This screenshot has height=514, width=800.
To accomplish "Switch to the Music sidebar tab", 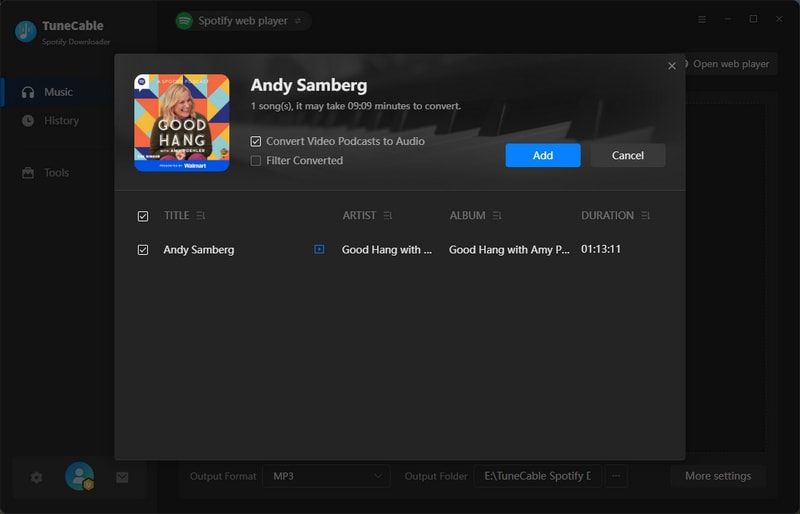I will pos(57,92).
